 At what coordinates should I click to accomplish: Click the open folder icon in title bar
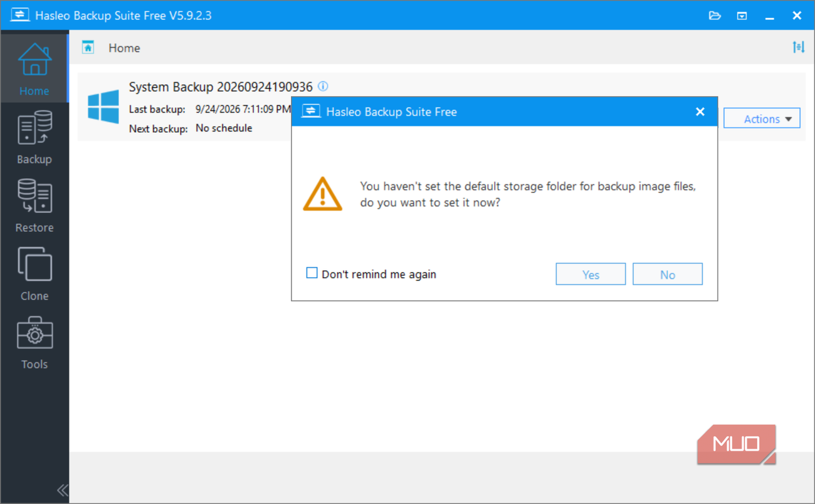point(715,16)
